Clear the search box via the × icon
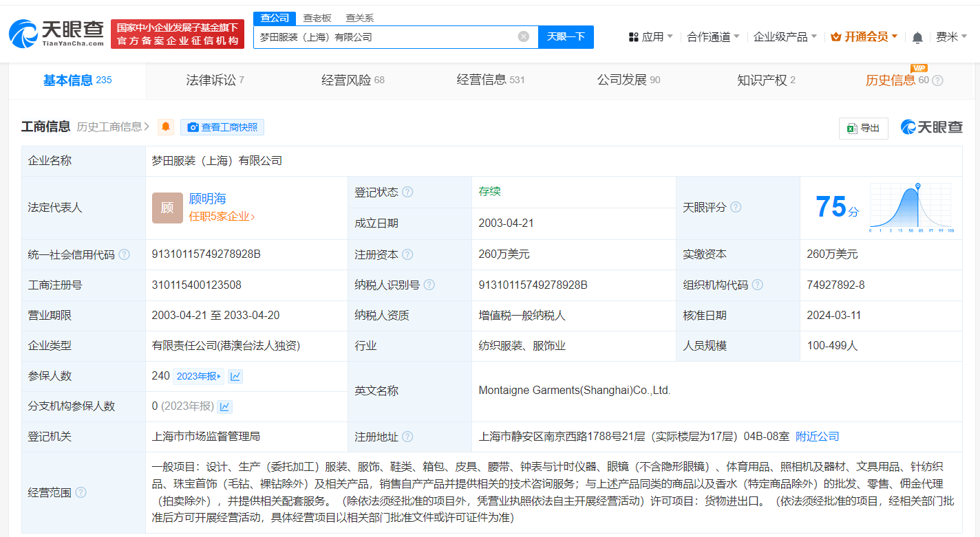 pos(523,36)
